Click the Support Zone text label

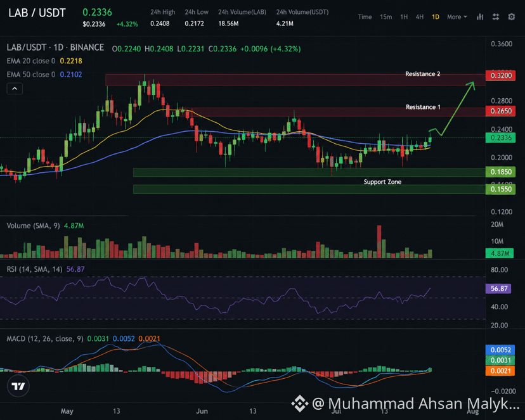(382, 182)
